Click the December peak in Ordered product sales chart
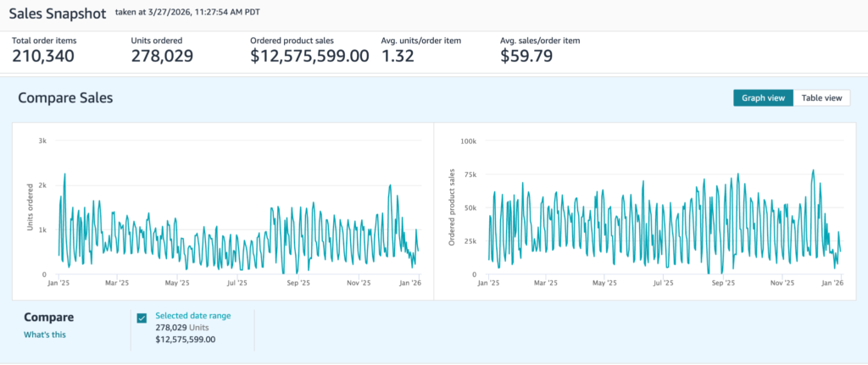 pos(813,170)
